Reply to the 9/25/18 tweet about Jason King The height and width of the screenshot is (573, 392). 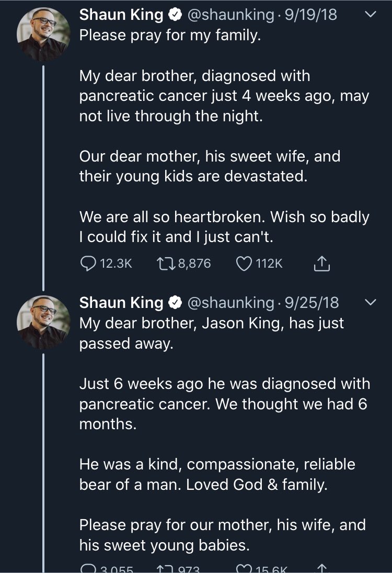coord(88,568)
